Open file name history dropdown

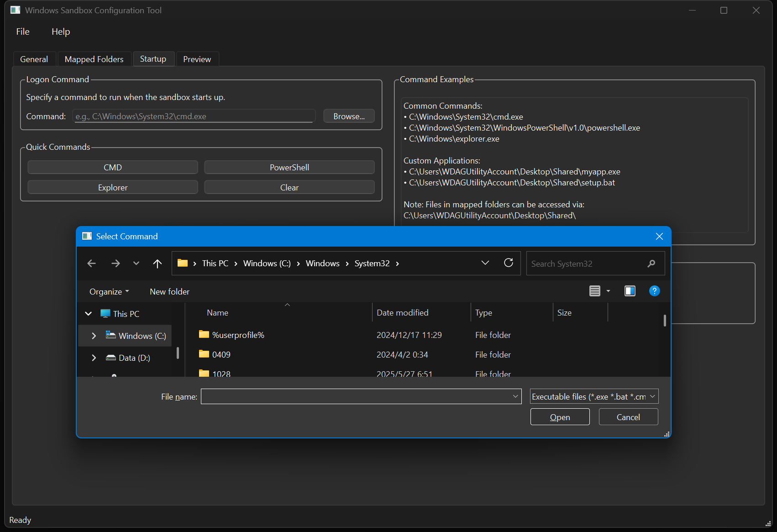(515, 396)
